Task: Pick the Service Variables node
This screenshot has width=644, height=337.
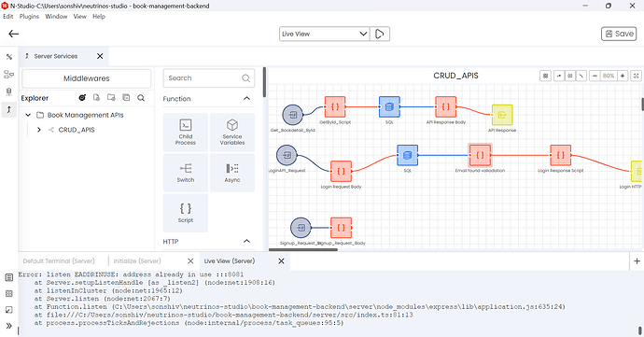Action: [232, 133]
